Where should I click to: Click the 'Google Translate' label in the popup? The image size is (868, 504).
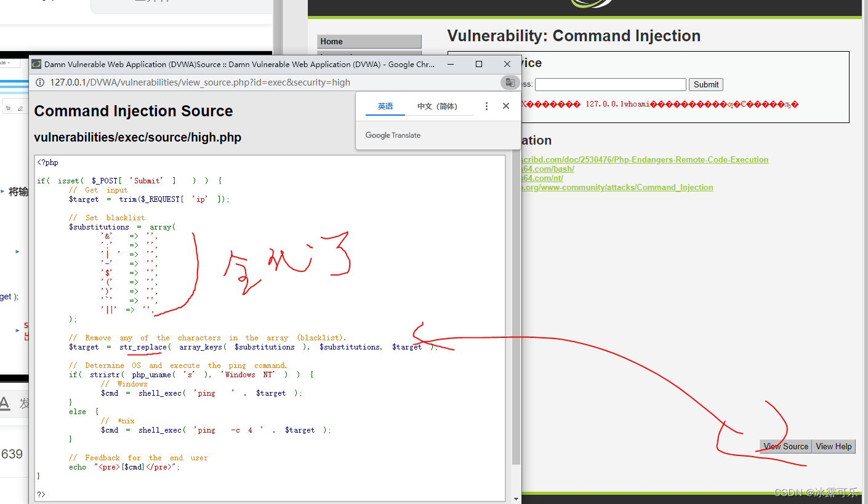(393, 135)
